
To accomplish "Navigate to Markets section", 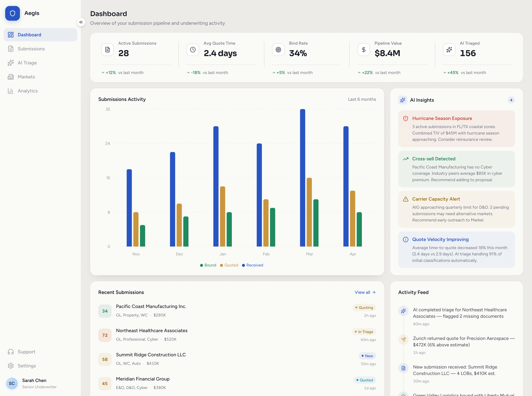I will 40,77.
